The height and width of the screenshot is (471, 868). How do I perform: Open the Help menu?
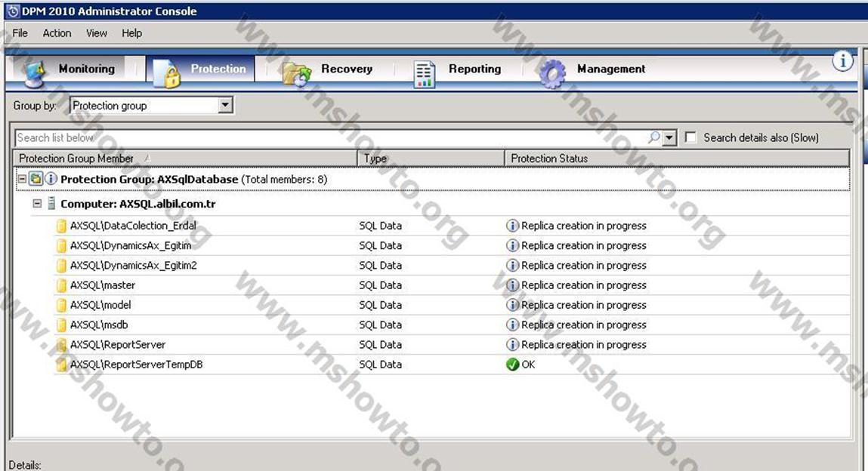pos(131,33)
